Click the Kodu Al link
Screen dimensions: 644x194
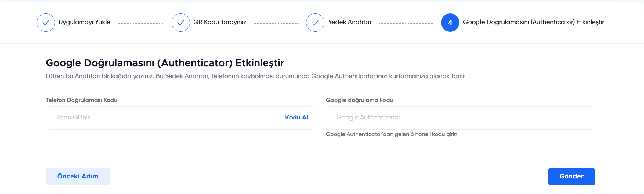pos(296,118)
